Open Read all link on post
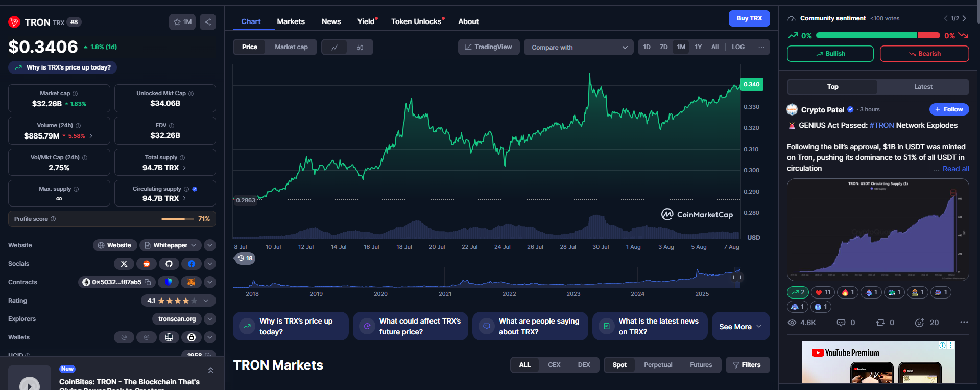 [955, 169]
